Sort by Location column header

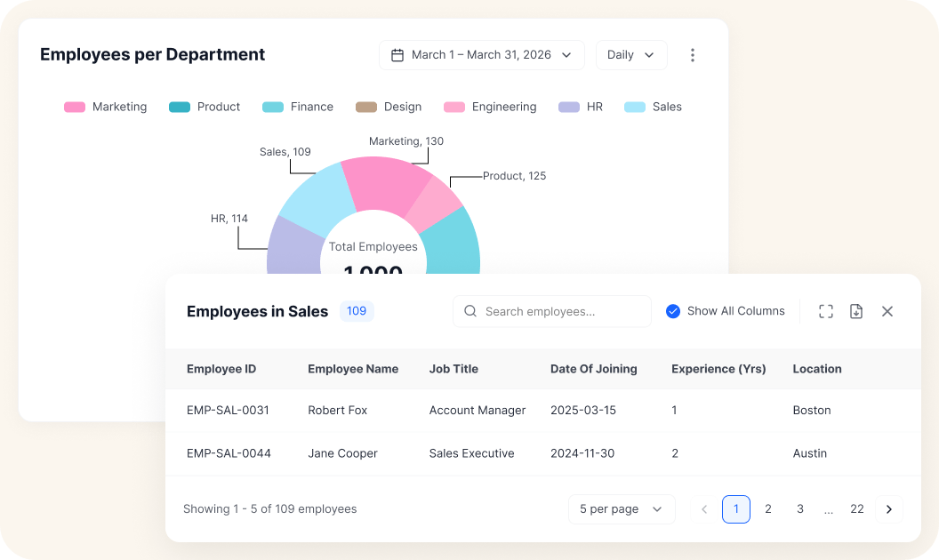[x=817, y=369]
